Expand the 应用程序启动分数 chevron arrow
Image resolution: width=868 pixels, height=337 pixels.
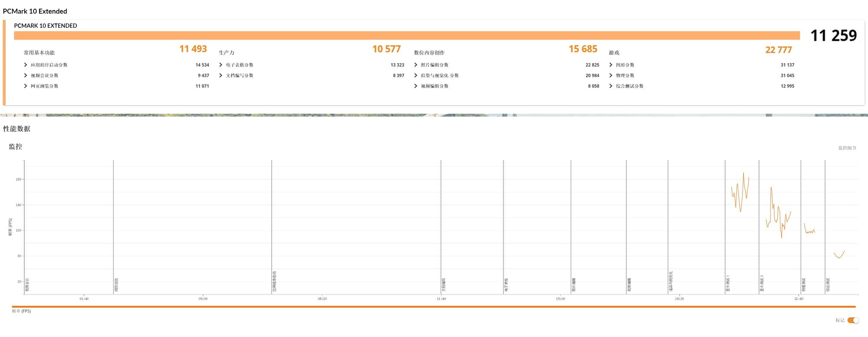[26, 65]
